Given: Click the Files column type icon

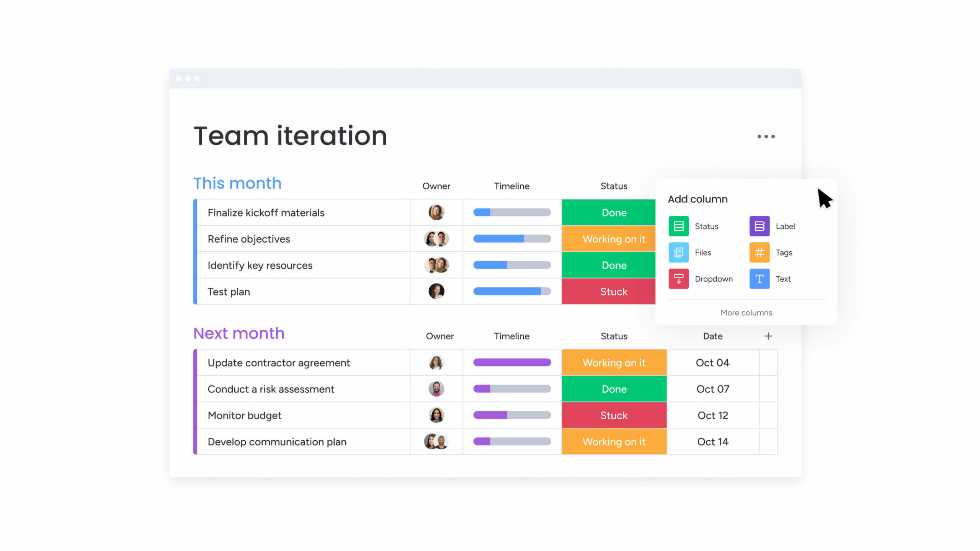Looking at the screenshot, I should 678,252.
